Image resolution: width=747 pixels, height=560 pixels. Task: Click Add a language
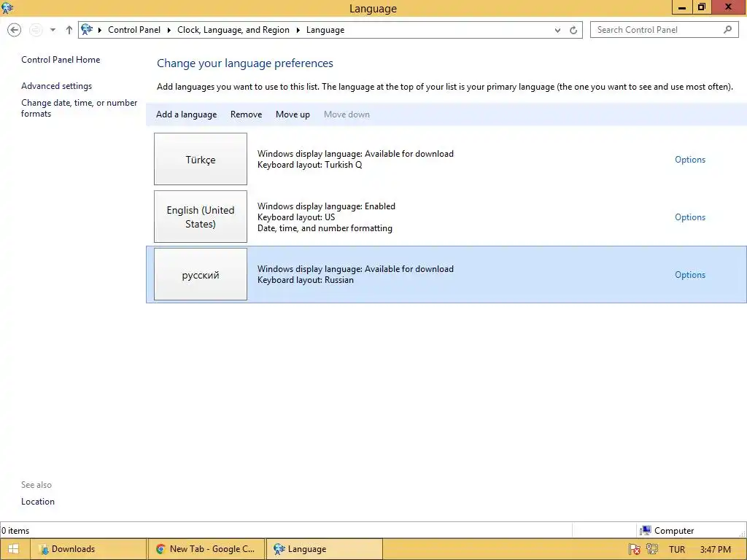[186, 114]
